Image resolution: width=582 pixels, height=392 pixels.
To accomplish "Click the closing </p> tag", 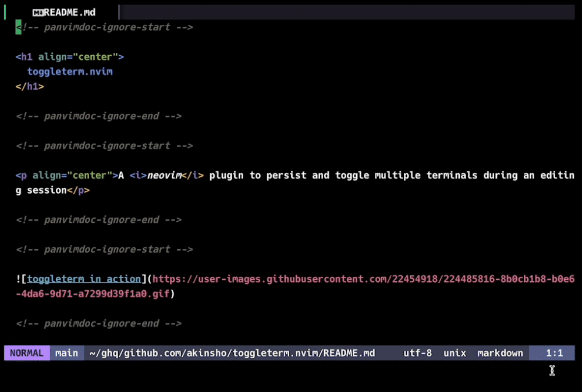I will (x=79, y=190).
